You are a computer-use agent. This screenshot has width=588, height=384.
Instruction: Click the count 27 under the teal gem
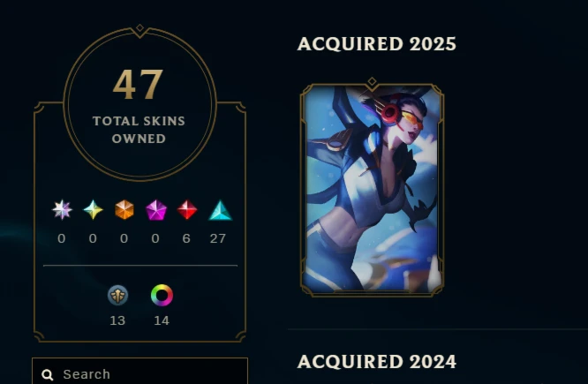click(218, 238)
